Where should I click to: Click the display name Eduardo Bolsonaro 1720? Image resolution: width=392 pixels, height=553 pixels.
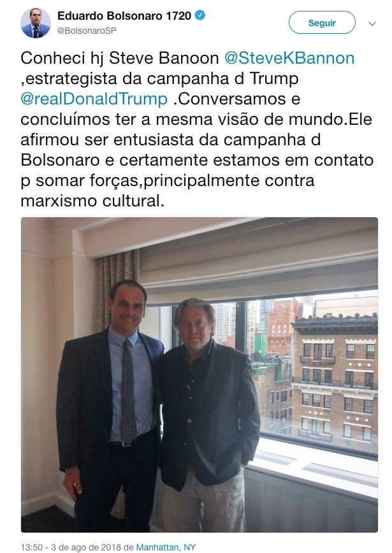(124, 16)
